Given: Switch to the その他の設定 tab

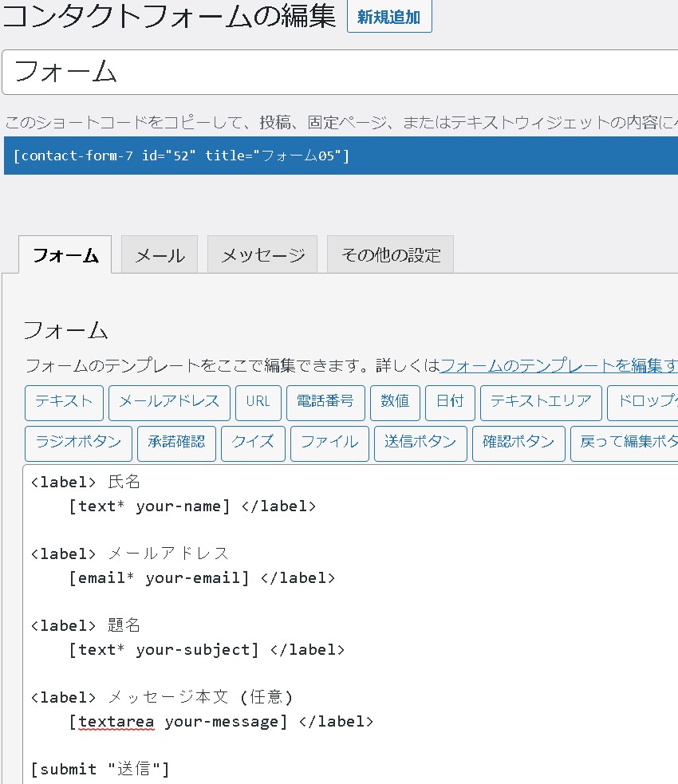Looking at the screenshot, I should (x=390, y=255).
